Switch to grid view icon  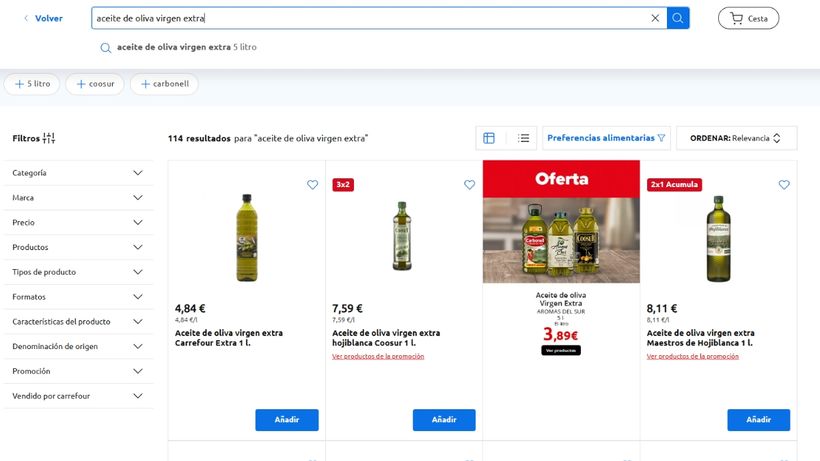coord(489,138)
